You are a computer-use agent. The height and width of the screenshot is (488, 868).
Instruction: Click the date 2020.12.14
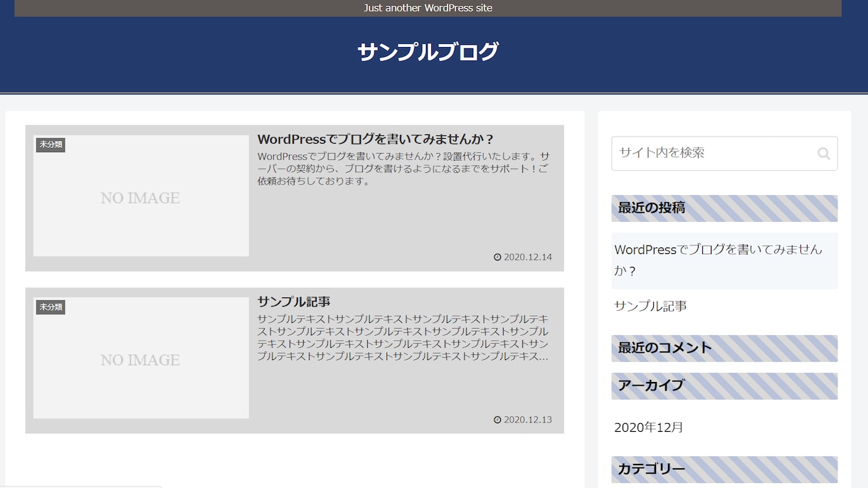[528, 258]
